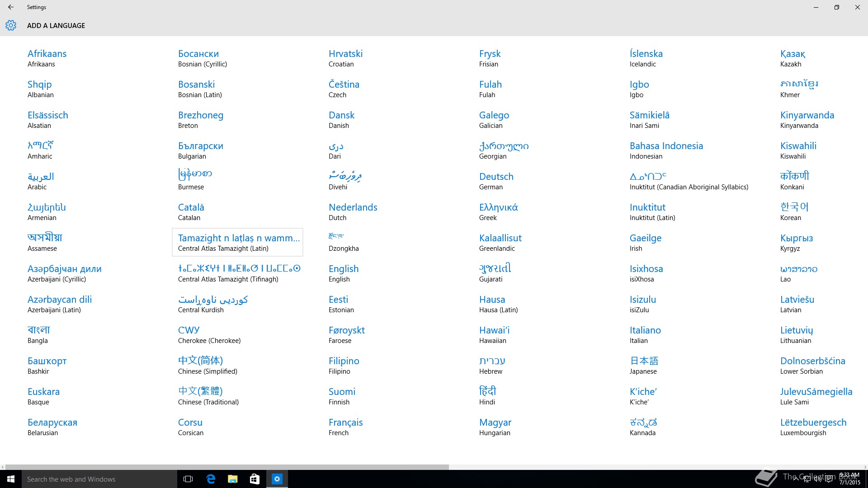Click the Search the web and Windows box
The image size is (868, 488).
point(99,479)
